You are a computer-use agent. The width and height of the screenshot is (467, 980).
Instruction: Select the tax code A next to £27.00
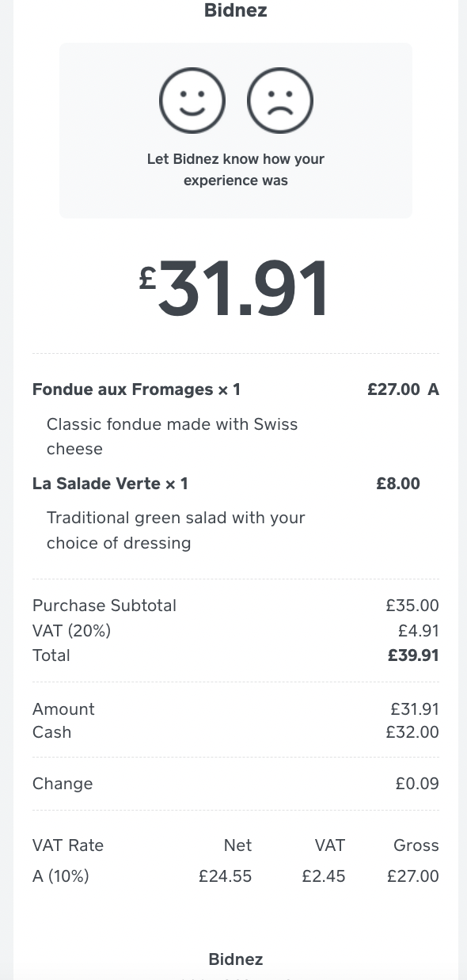pos(432,389)
